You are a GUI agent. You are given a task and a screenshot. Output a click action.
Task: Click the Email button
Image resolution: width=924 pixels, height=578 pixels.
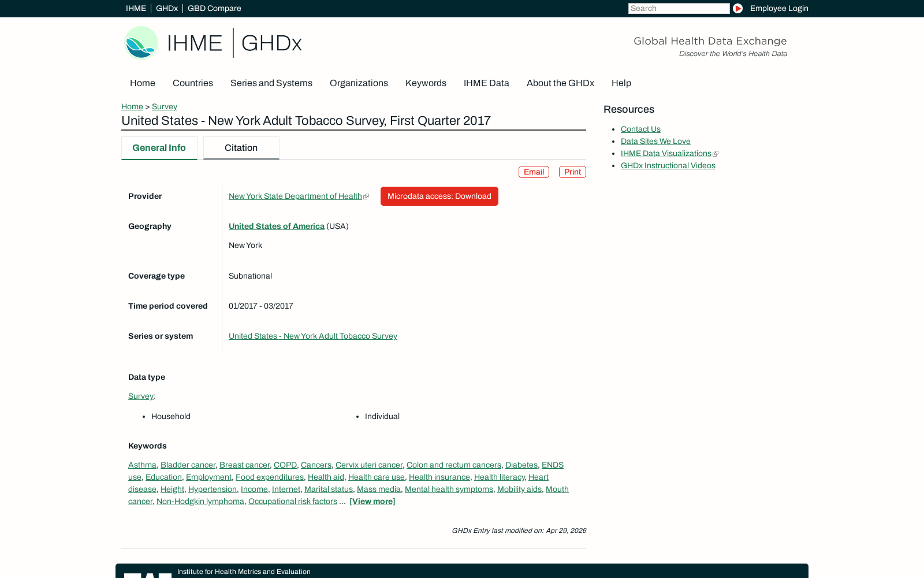534,172
